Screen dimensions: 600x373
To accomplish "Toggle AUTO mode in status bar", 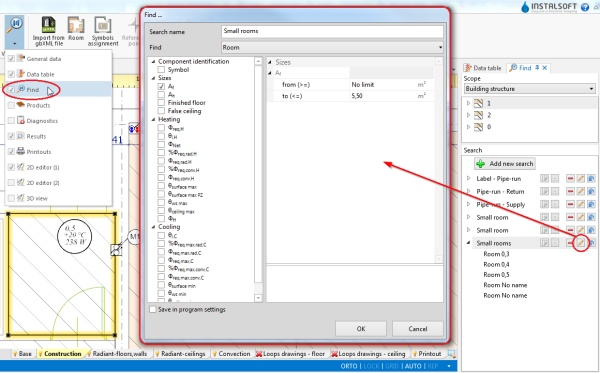I will coord(413,366).
